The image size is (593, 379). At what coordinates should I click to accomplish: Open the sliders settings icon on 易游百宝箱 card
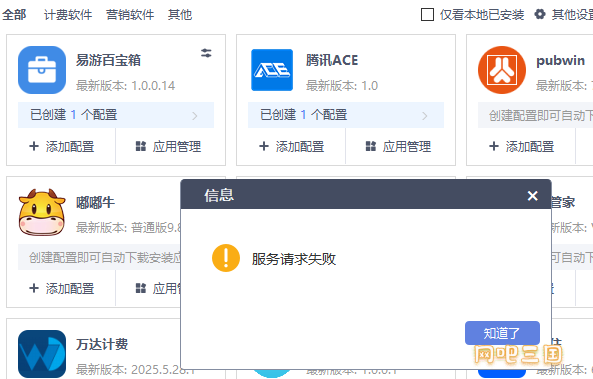pos(206,53)
